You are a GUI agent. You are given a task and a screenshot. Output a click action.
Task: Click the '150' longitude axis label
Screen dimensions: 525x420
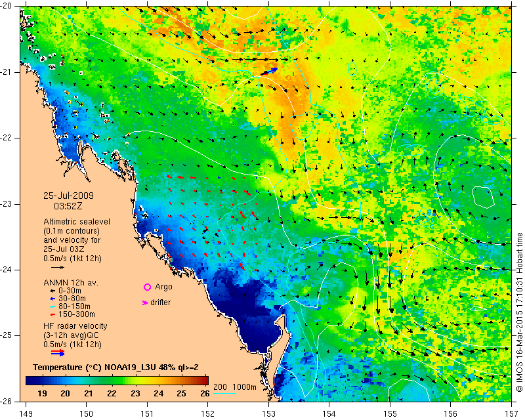coord(87,414)
